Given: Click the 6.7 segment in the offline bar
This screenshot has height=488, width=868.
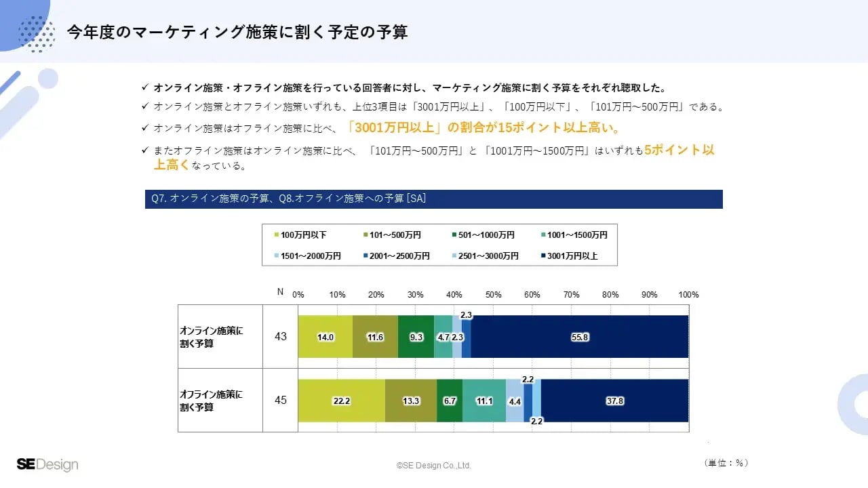Looking at the screenshot, I should pyautogui.click(x=450, y=401).
